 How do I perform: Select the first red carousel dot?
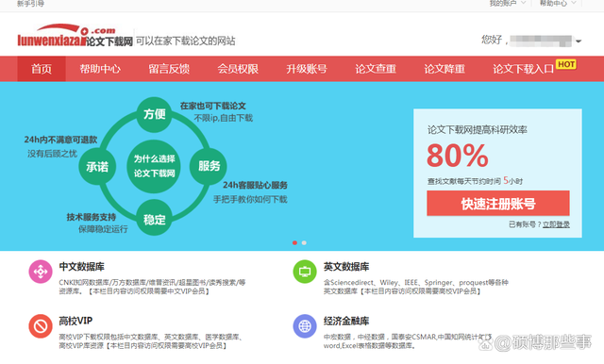click(x=294, y=242)
